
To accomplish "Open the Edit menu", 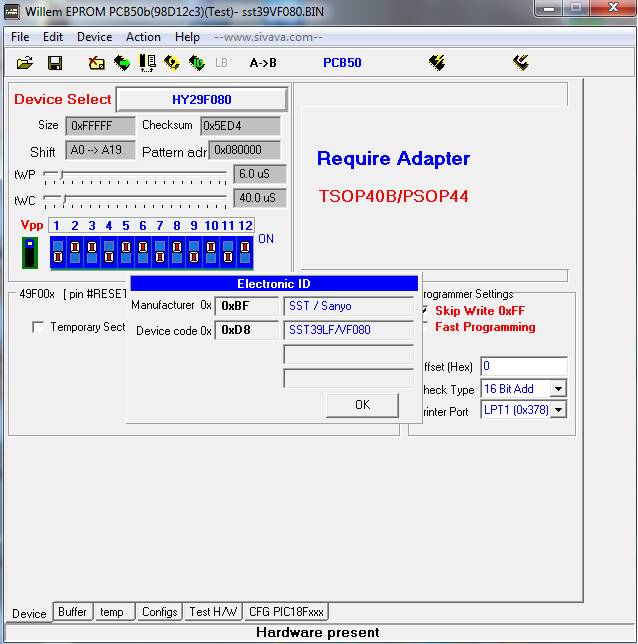I will point(53,37).
